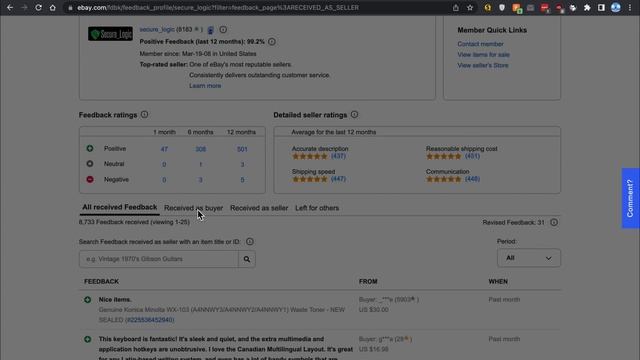Open neutral 12 months count 3

pyautogui.click(x=242, y=164)
